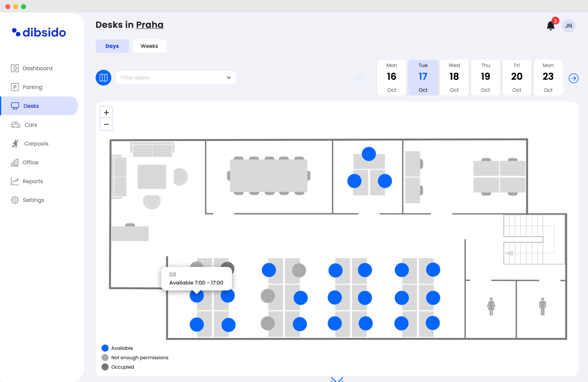Click the floor map view icon
588x382 pixels.
click(103, 78)
